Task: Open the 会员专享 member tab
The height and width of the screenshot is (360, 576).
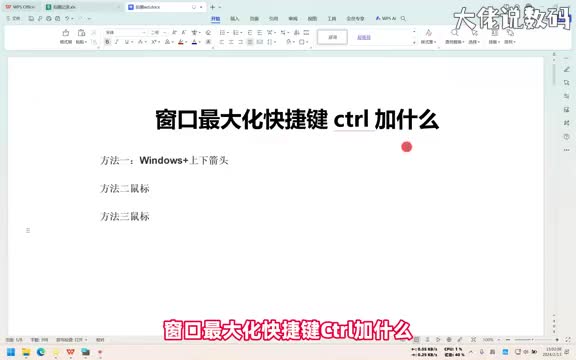Action: (x=355, y=18)
